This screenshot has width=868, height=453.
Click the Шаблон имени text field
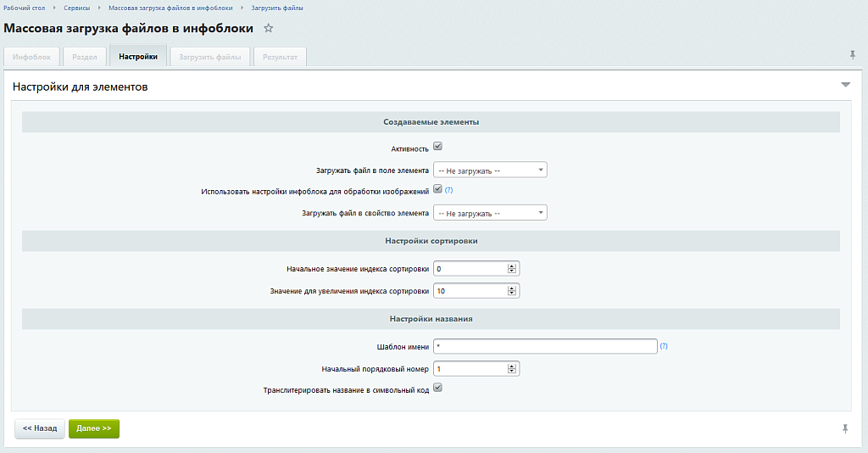coord(545,346)
